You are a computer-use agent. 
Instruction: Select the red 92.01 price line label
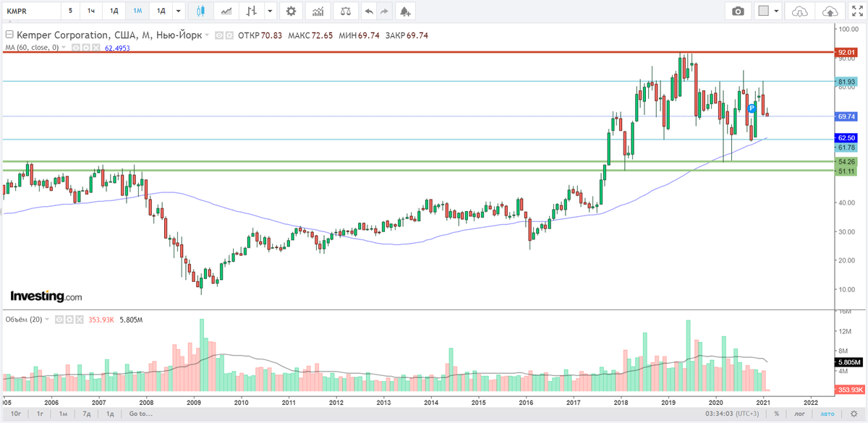click(846, 53)
